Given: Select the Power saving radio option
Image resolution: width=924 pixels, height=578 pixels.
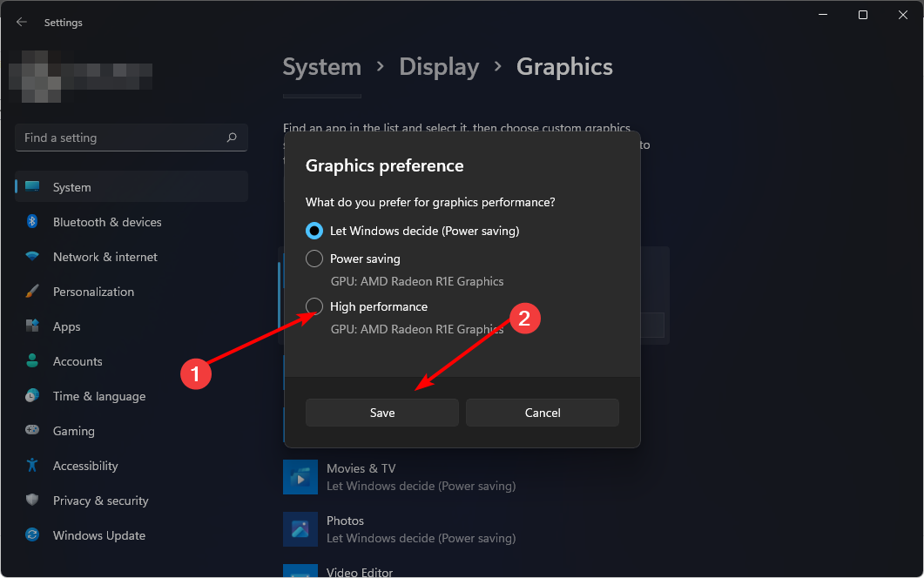Looking at the screenshot, I should [314, 259].
